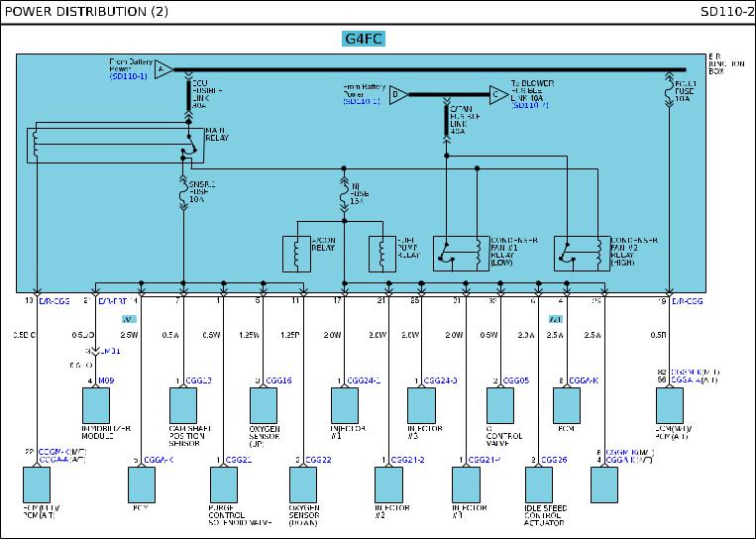Image resolution: width=756 pixels, height=539 pixels.
Task: Select the Oil Control Valve component box
Action: coord(500,406)
